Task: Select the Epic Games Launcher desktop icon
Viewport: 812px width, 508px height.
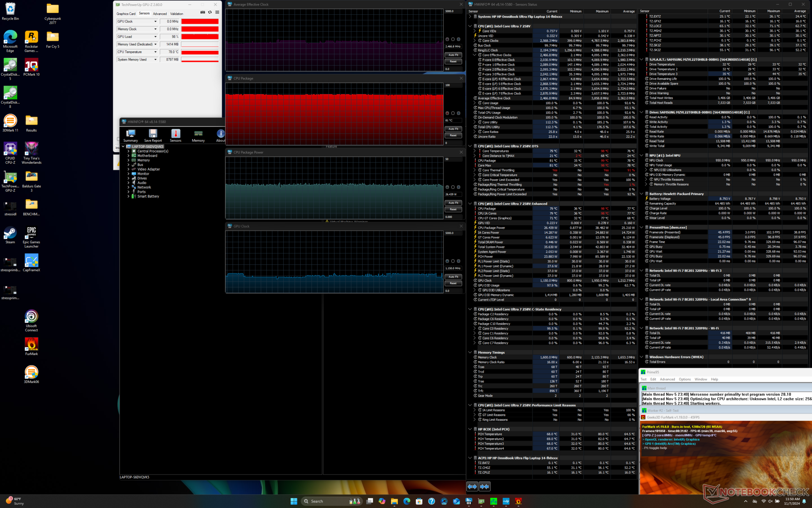Action: [x=31, y=237]
